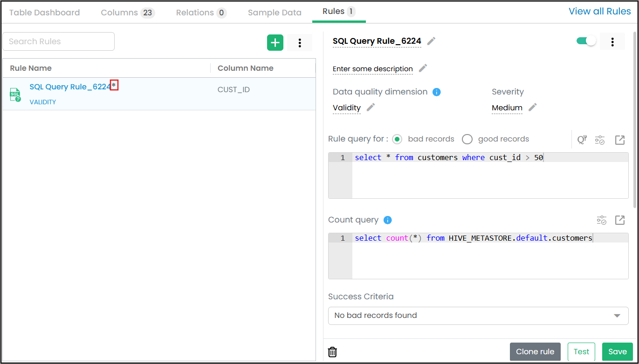Select the good records radio option
This screenshot has width=639, height=364.
click(x=467, y=139)
